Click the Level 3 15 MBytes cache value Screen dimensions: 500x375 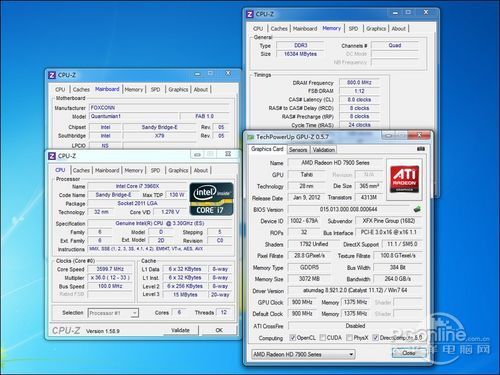[185, 295]
